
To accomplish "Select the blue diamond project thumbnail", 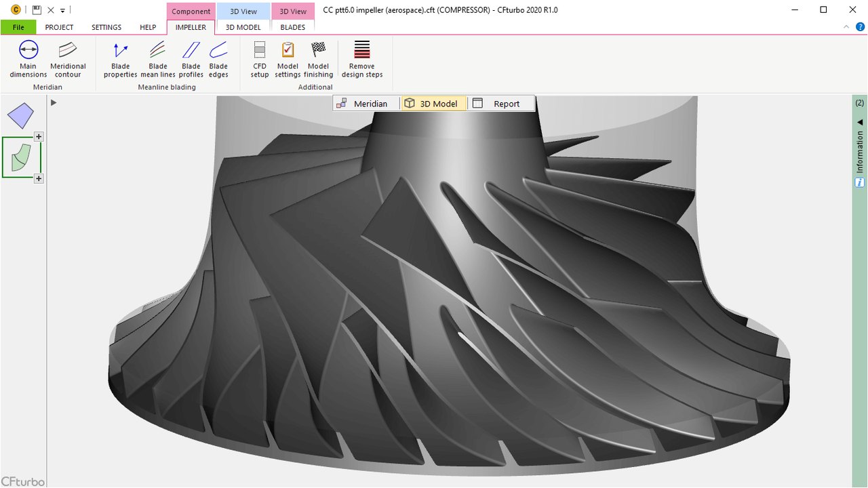I will point(20,116).
